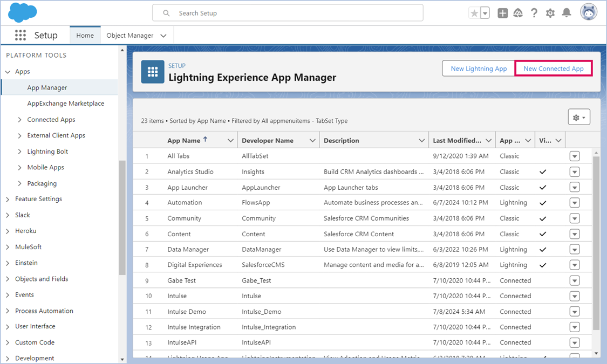Open row actions for Content row

pos(575,234)
